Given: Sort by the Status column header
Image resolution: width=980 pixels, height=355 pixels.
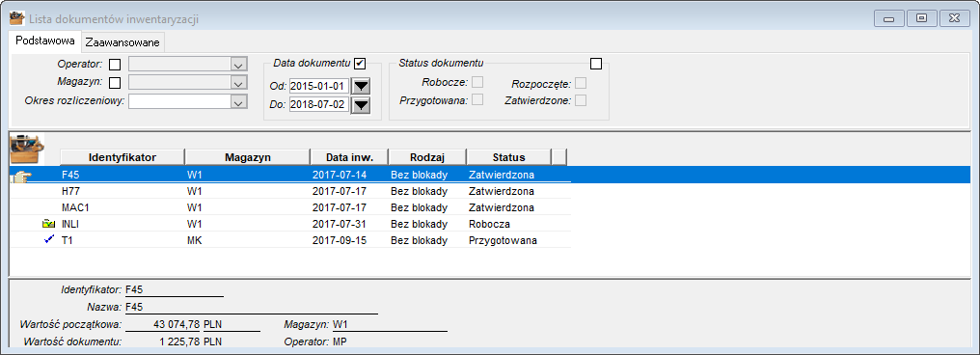Looking at the screenshot, I should [508, 157].
